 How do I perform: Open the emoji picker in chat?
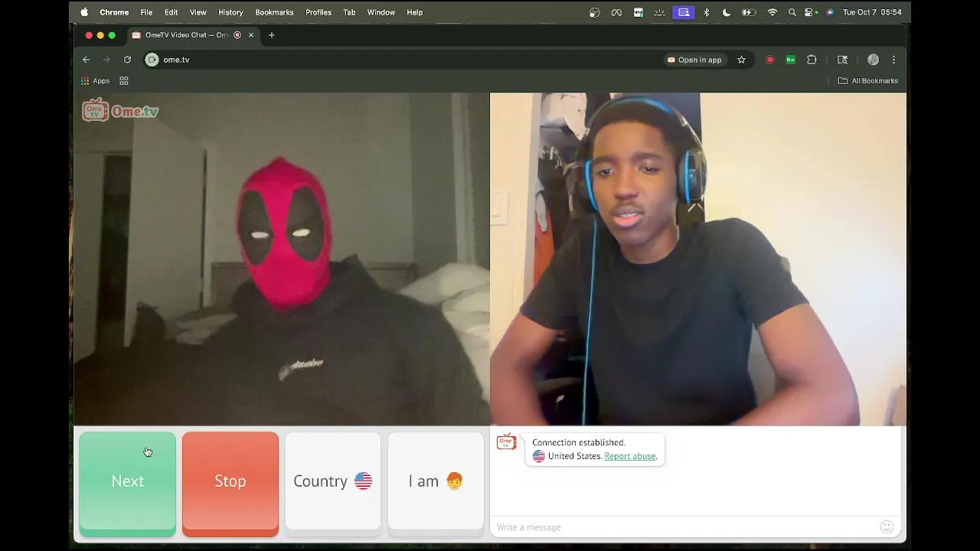pos(887,527)
